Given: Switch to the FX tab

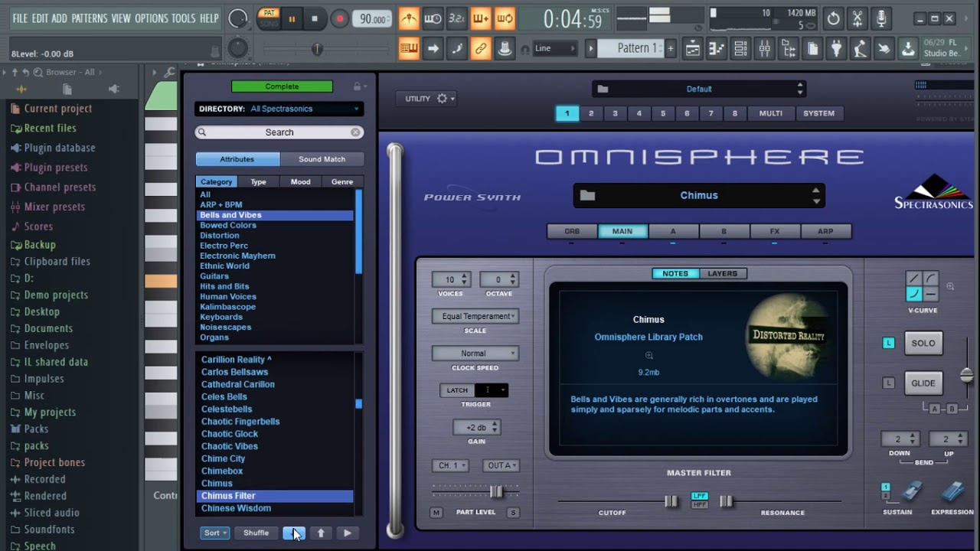Looking at the screenshot, I should (775, 231).
